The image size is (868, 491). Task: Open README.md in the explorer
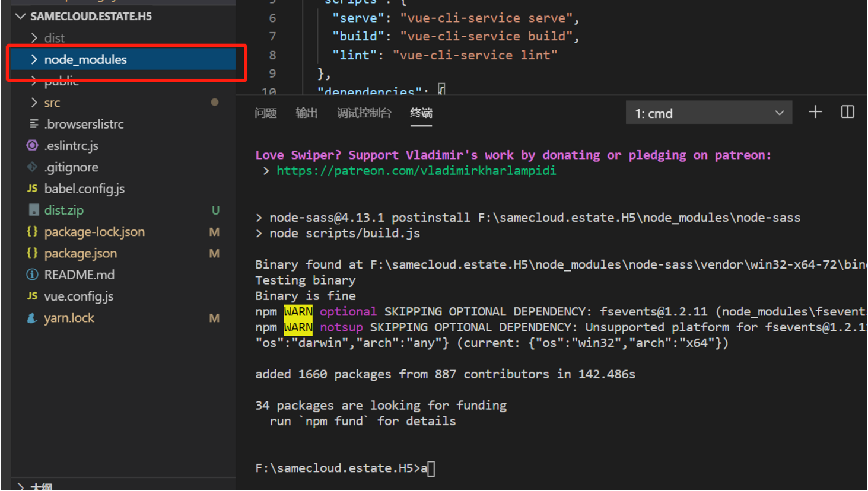click(79, 275)
